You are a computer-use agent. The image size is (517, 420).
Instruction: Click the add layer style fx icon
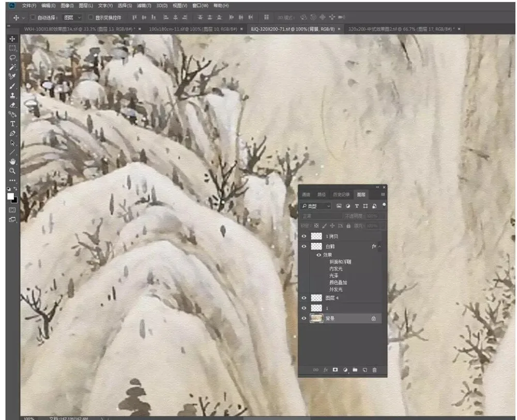pos(325,370)
